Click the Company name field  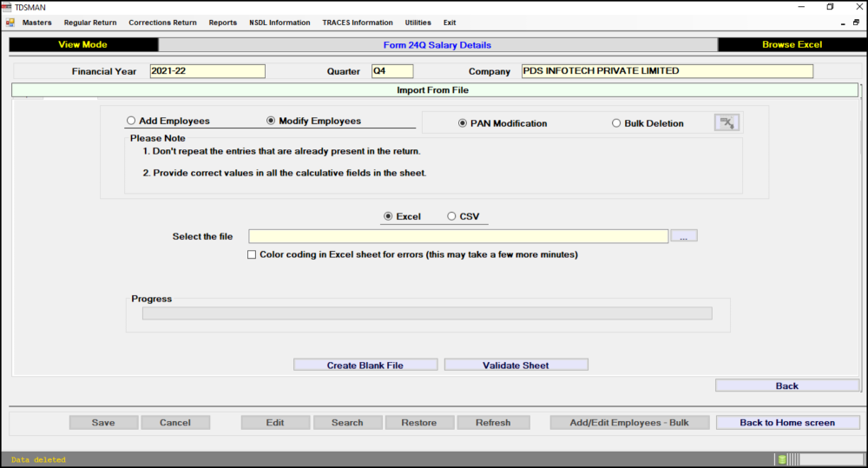click(x=667, y=71)
